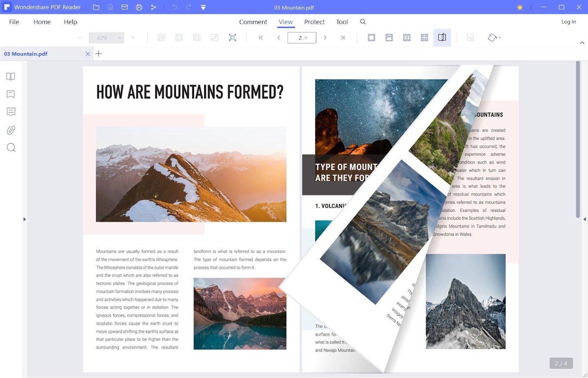Open the Tool tab

click(342, 22)
